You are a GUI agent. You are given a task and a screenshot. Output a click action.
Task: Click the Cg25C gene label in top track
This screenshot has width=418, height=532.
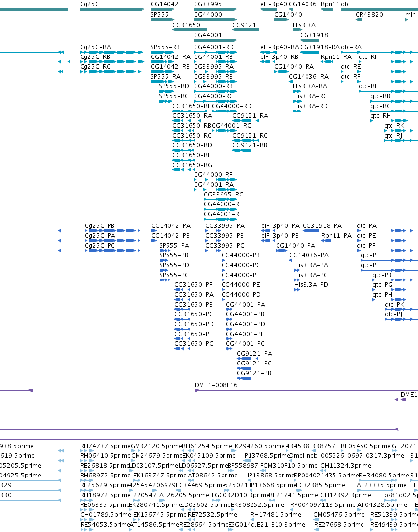pos(89,4)
